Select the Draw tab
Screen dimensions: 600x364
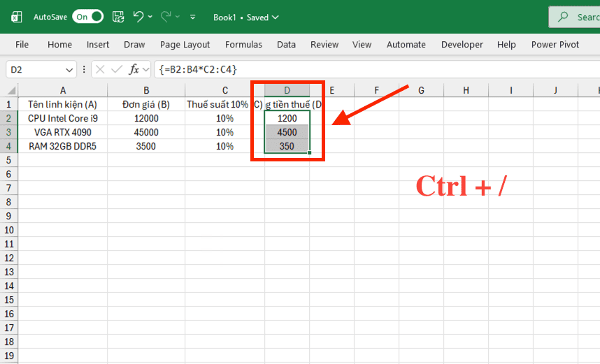[x=134, y=44]
